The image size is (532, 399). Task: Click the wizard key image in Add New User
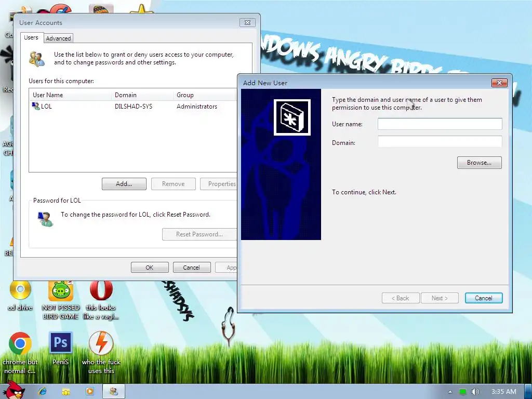pos(292,117)
